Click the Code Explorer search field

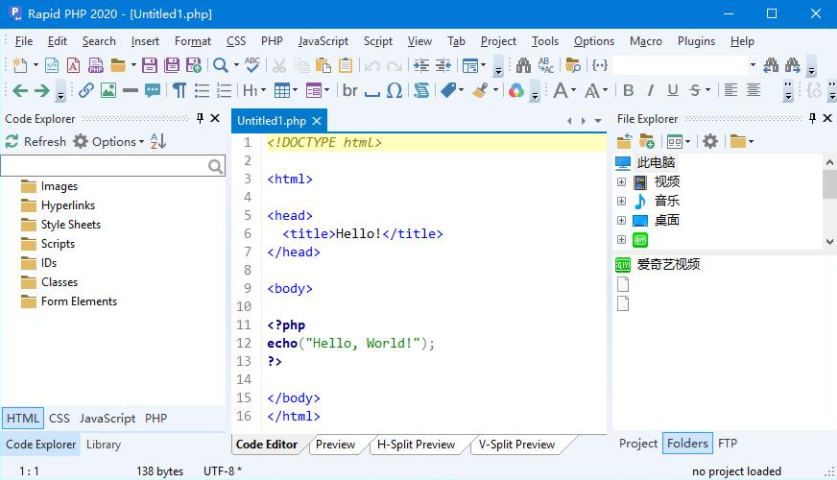point(104,166)
